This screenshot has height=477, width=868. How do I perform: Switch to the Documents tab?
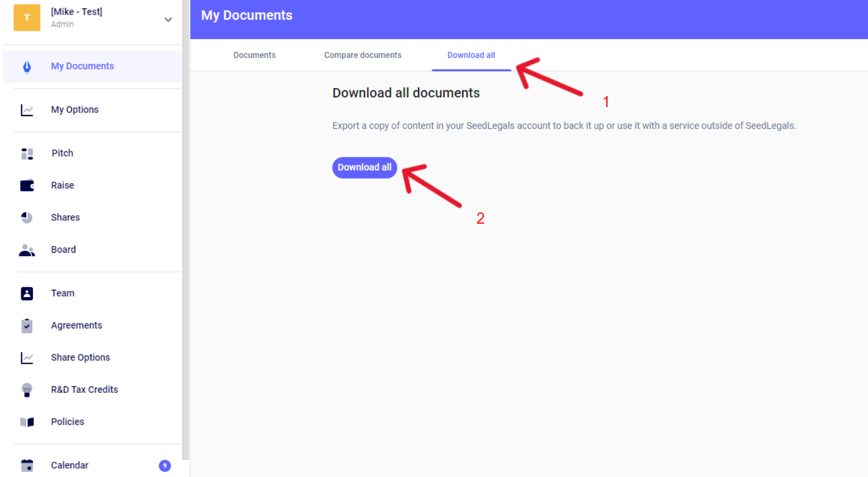point(254,55)
